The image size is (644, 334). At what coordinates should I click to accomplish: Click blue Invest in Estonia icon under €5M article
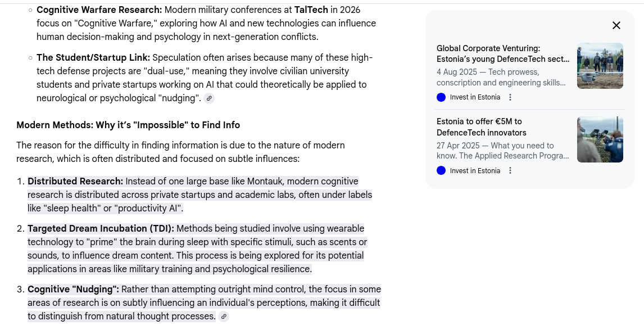441,170
